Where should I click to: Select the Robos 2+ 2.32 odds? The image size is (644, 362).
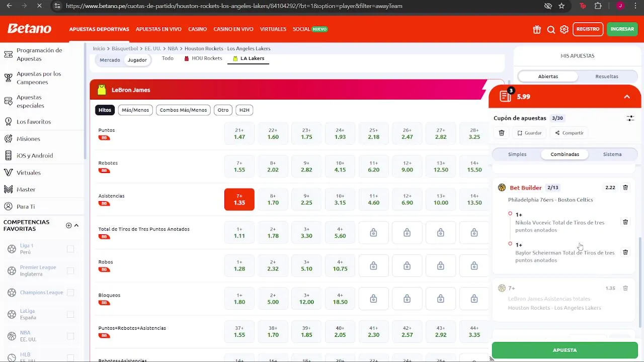coord(273,265)
